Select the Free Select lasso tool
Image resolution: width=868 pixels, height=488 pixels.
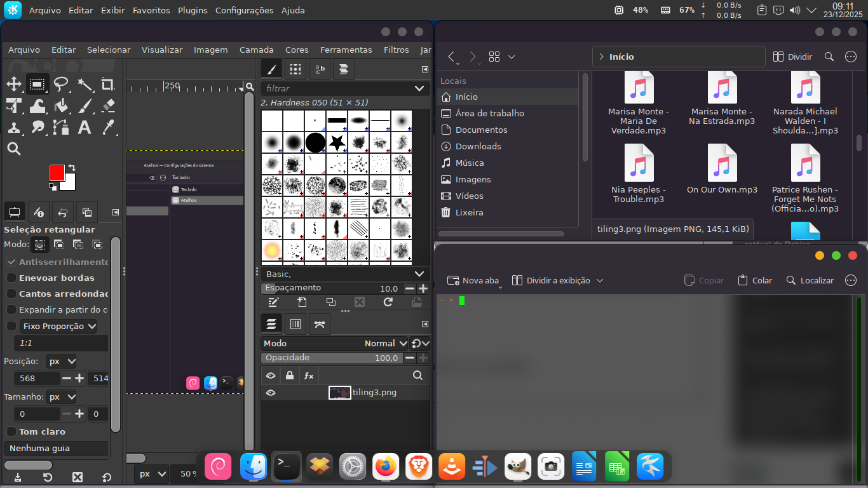[61, 84]
